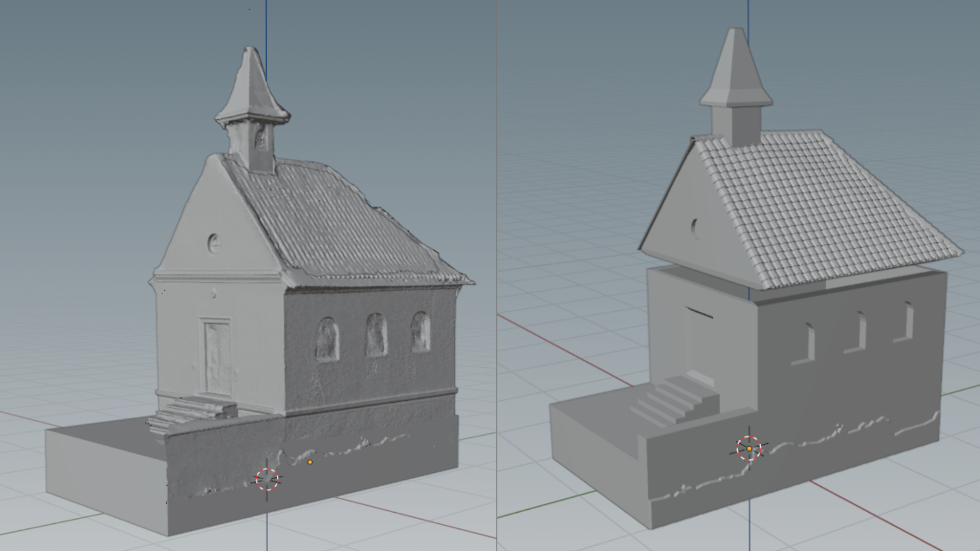
Task: Click the 3D cursor in the left viewport
Action: (x=267, y=479)
